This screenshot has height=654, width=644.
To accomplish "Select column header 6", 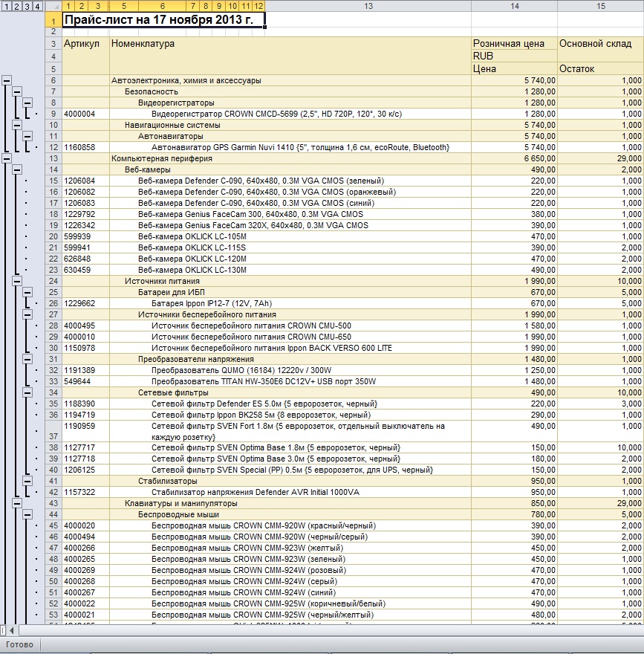I will coord(163,6).
